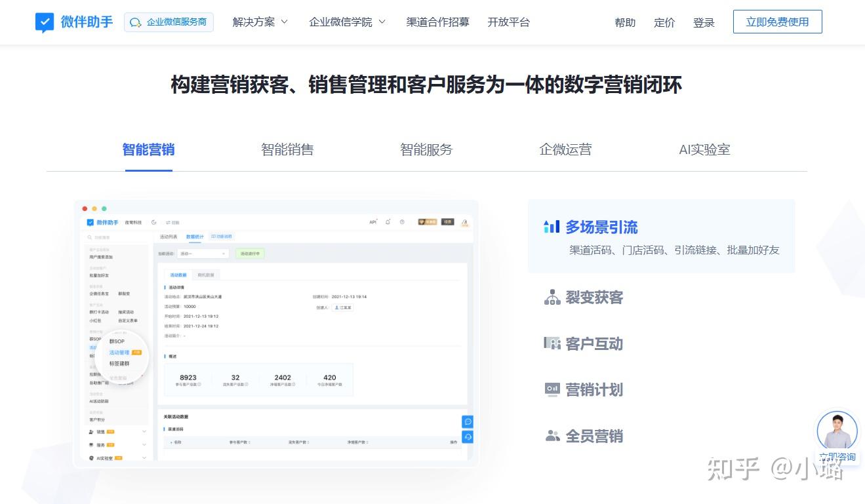865x504 pixels.
Task: Click the 企业微信服务商 badge
Action: point(169,22)
